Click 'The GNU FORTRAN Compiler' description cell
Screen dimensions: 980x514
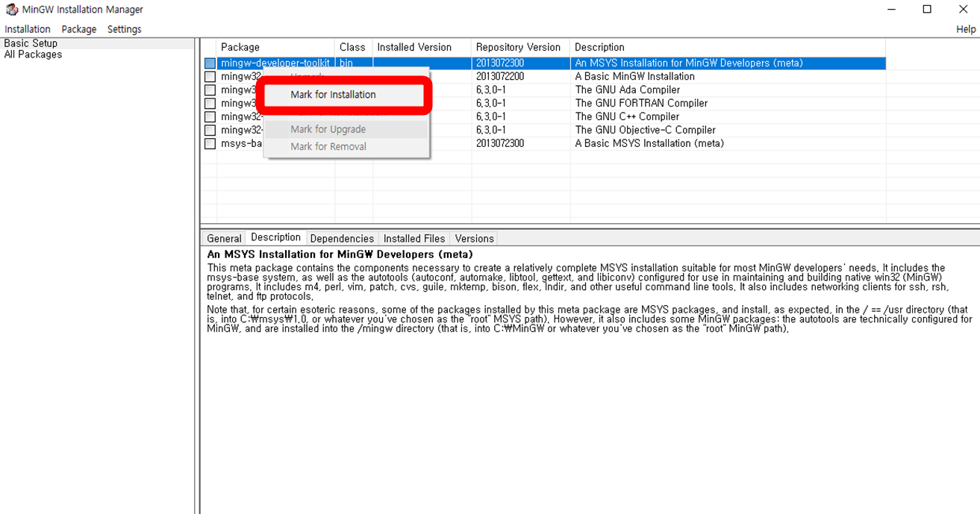coord(641,104)
